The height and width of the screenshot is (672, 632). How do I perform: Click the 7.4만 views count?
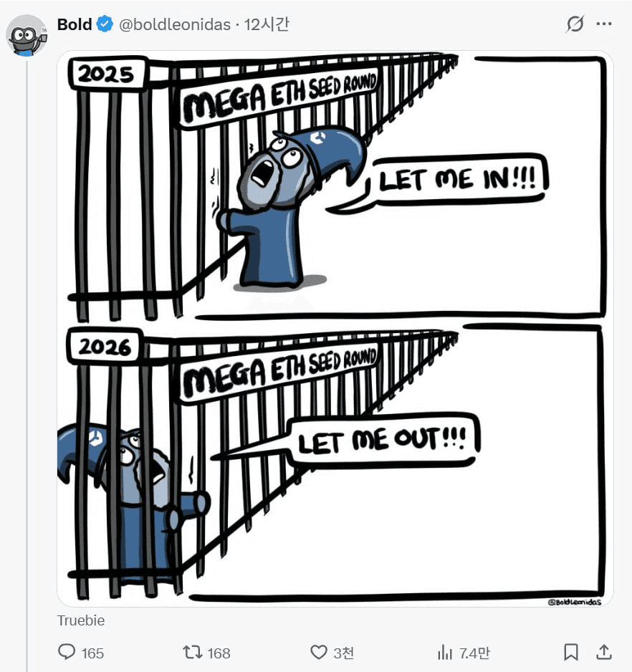pyautogui.click(x=474, y=653)
